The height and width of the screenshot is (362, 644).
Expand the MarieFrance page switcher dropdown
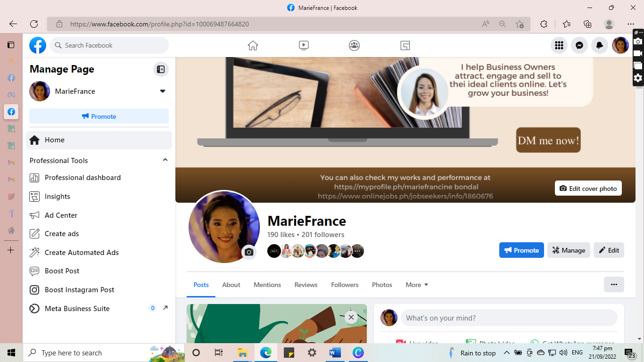coord(163,91)
